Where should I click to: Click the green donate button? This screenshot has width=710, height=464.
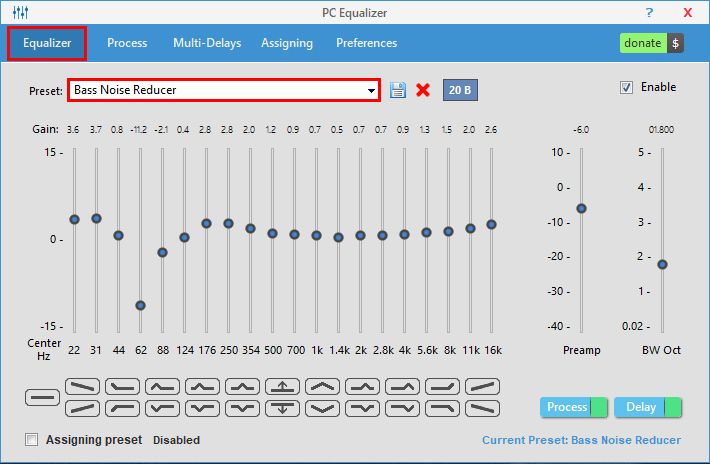pyautogui.click(x=643, y=43)
